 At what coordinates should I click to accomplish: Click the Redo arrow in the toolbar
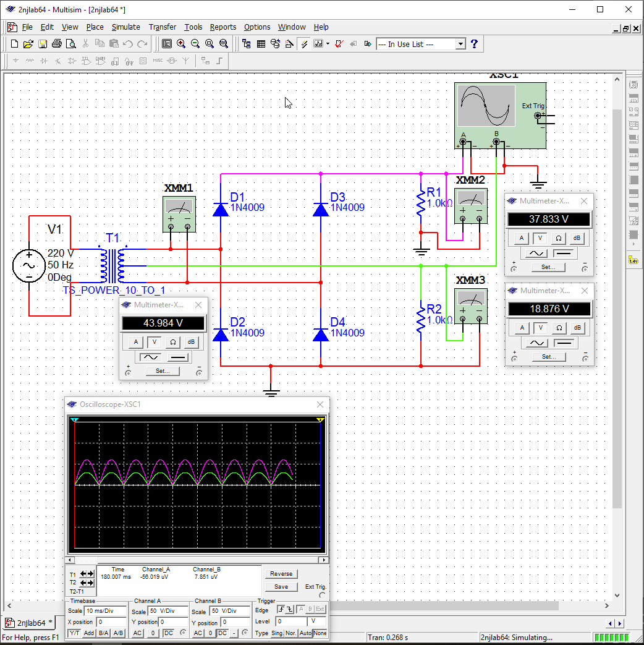tap(142, 44)
